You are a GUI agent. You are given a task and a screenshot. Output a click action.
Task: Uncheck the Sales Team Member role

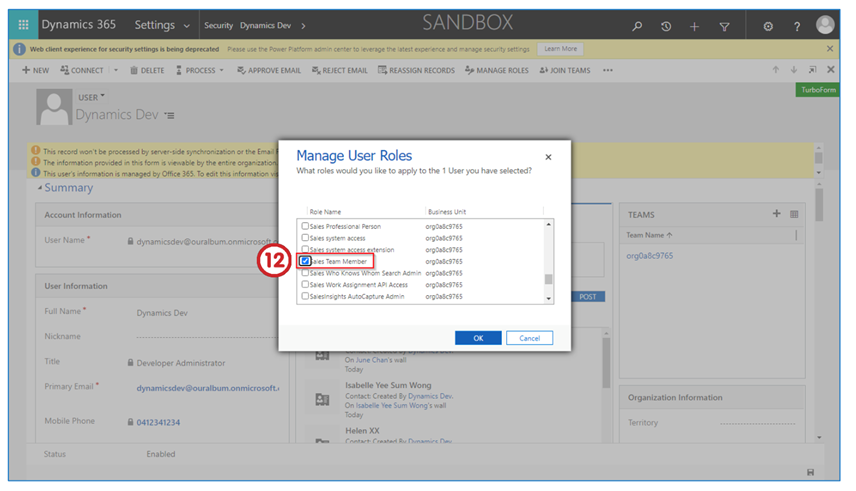point(306,261)
